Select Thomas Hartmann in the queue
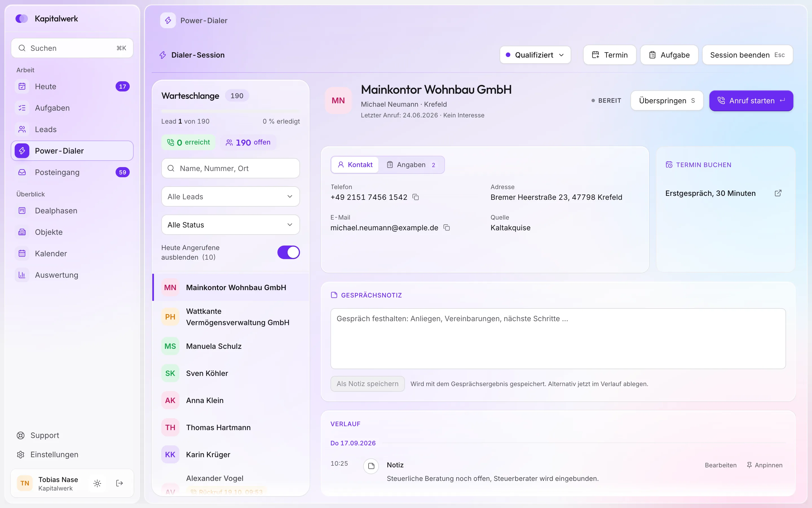Image resolution: width=812 pixels, height=508 pixels. coord(231,427)
